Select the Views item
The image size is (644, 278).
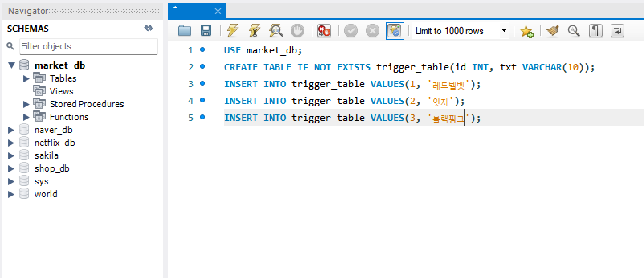pyautogui.click(x=61, y=91)
